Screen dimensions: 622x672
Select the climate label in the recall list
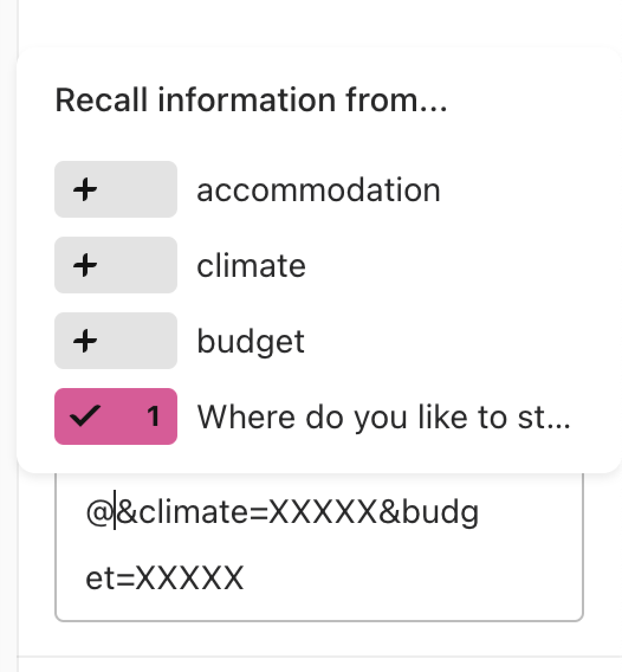coord(251,266)
